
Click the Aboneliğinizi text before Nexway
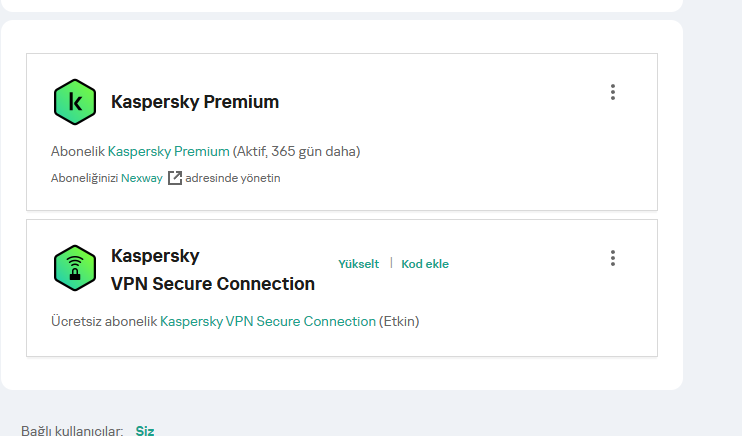84,178
